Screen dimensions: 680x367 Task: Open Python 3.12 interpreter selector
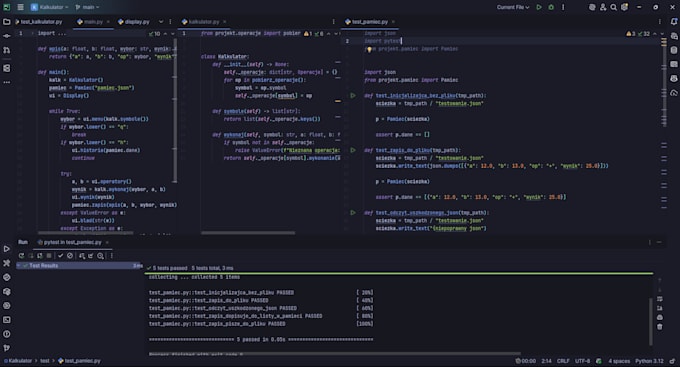pyautogui.click(x=649, y=361)
